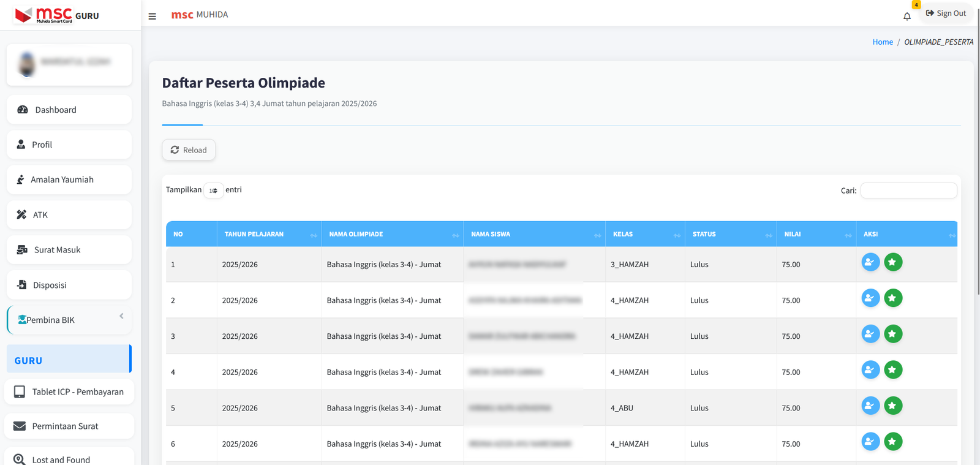Click blue user icon in row 2
Image resolution: width=980 pixels, height=465 pixels.
point(870,298)
